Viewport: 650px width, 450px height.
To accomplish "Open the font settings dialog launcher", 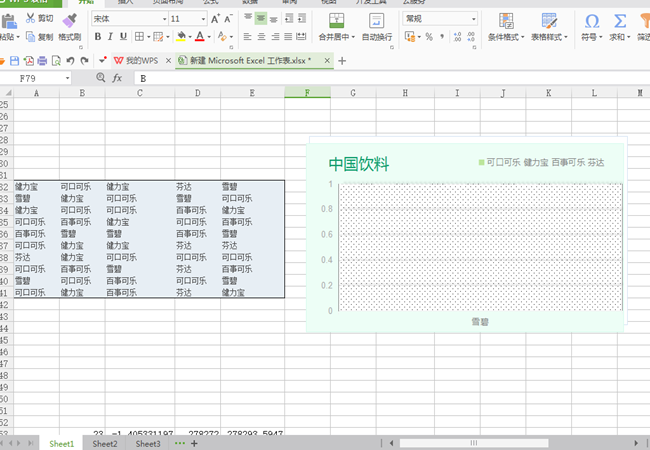I will (231, 47).
